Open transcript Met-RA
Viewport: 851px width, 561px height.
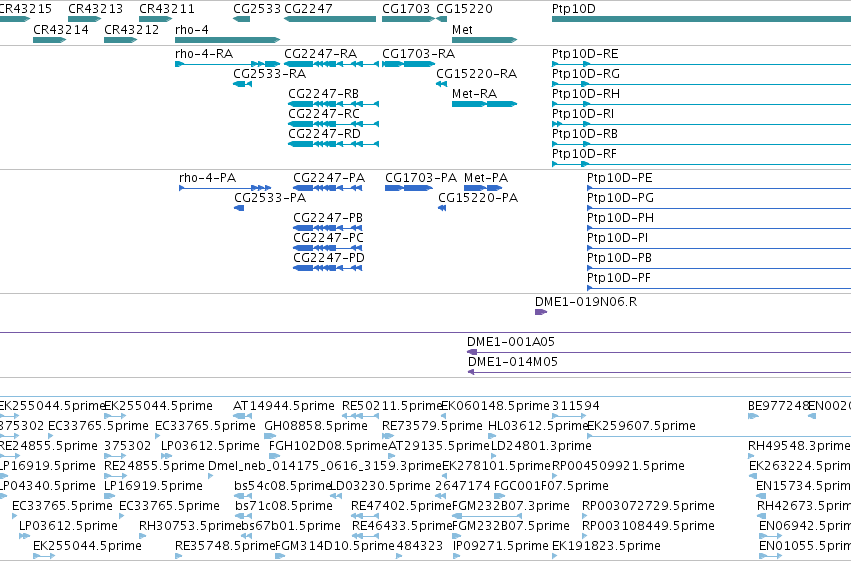click(484, 104)
